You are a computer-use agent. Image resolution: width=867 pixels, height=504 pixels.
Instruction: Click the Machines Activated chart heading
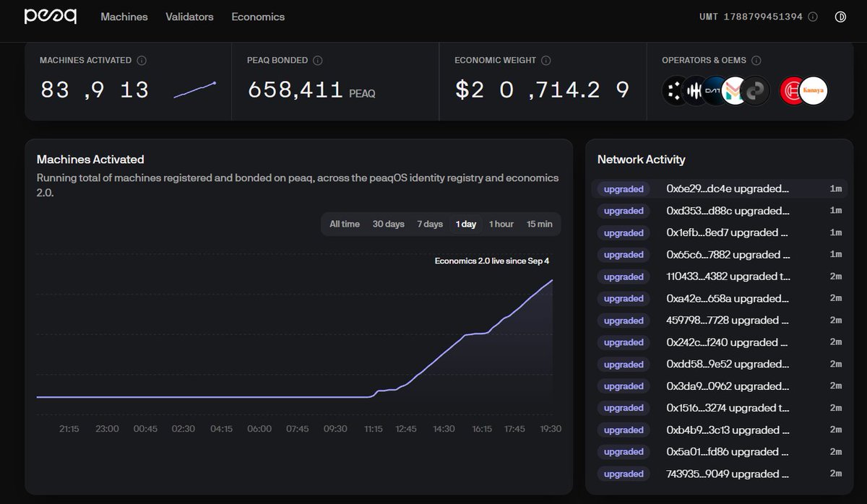[x=90, y=160]
